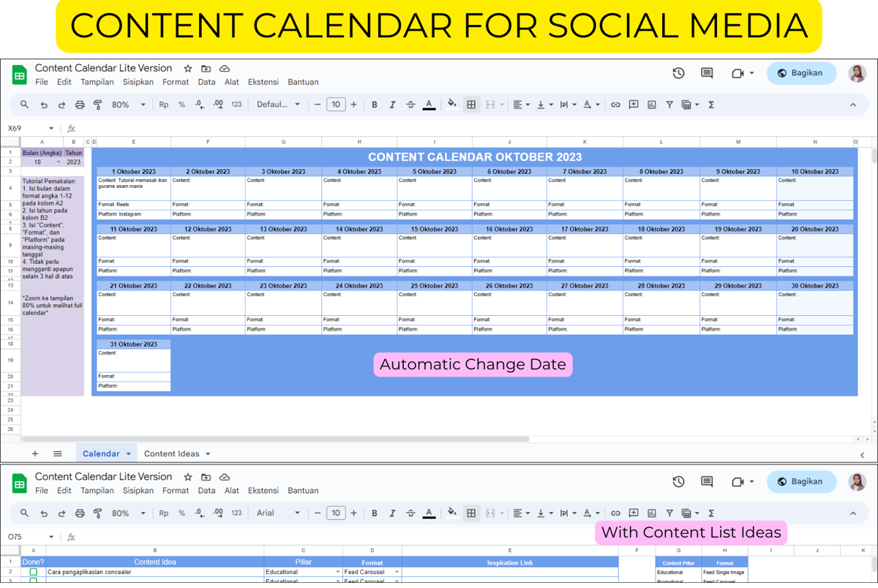Click the Insert chart icon
Viewport: 878px width, 588px height.
[652, 105]
